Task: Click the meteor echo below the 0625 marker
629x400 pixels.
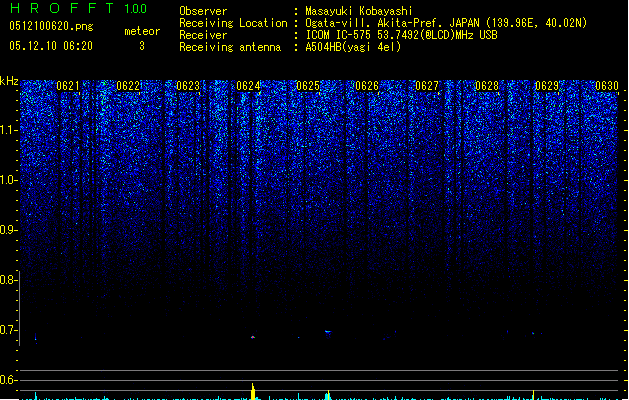Action: [x=328, y=333]
